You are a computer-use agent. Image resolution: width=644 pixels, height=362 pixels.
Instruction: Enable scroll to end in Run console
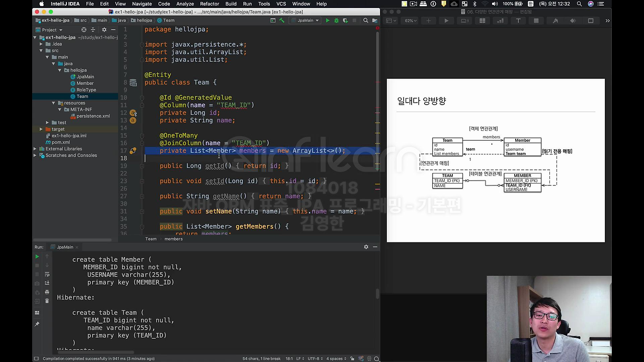(x=47, y=283)
